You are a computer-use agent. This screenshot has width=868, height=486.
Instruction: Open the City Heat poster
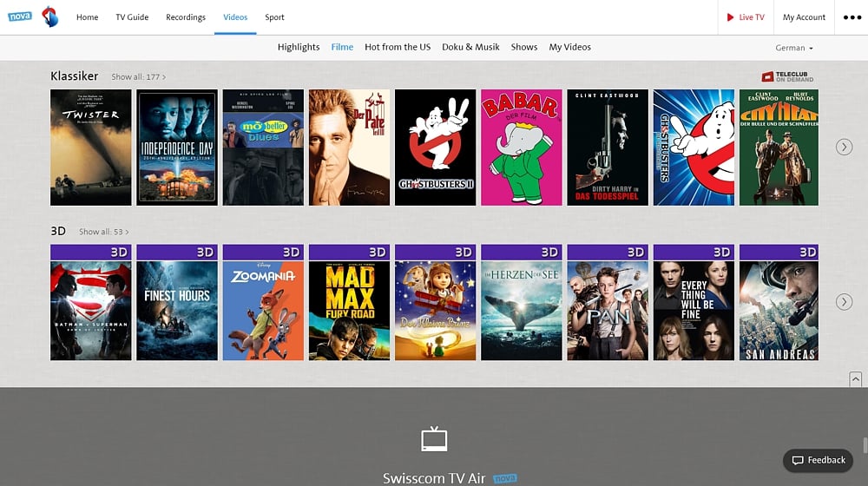pyautogui.click(x=779, y=148)
